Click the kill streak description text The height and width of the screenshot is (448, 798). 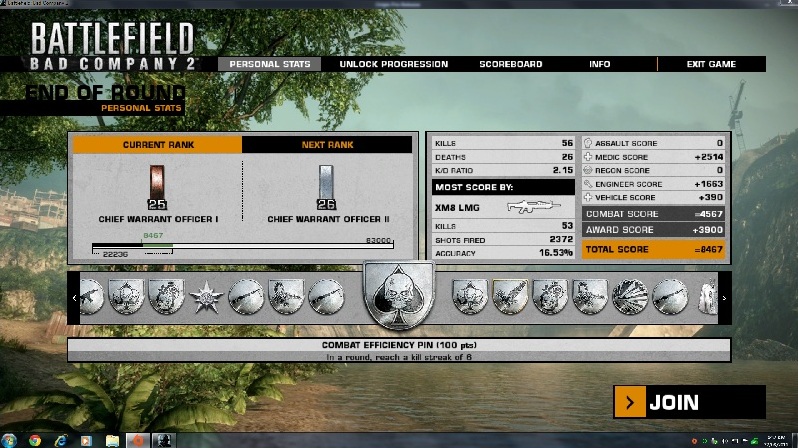[399, 357]
